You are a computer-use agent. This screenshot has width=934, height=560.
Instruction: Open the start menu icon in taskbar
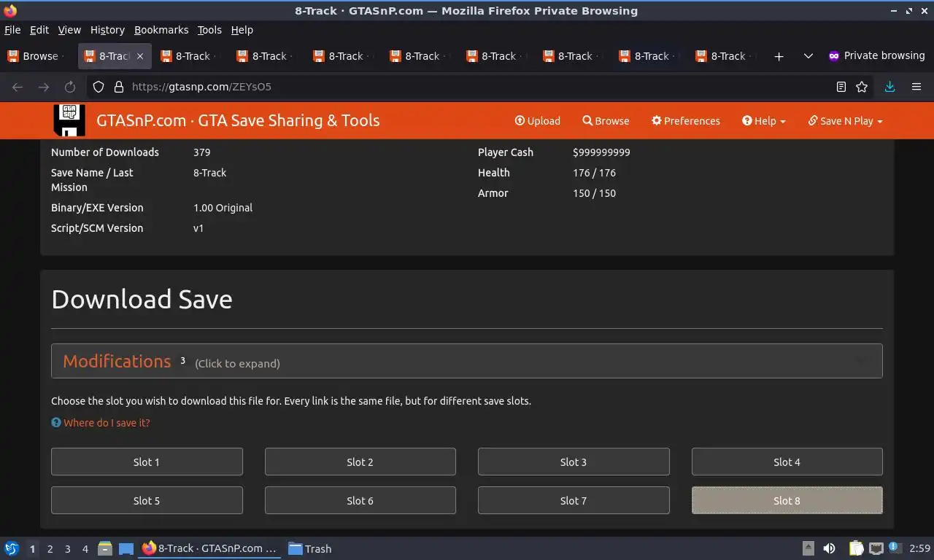tap(12, 548)
